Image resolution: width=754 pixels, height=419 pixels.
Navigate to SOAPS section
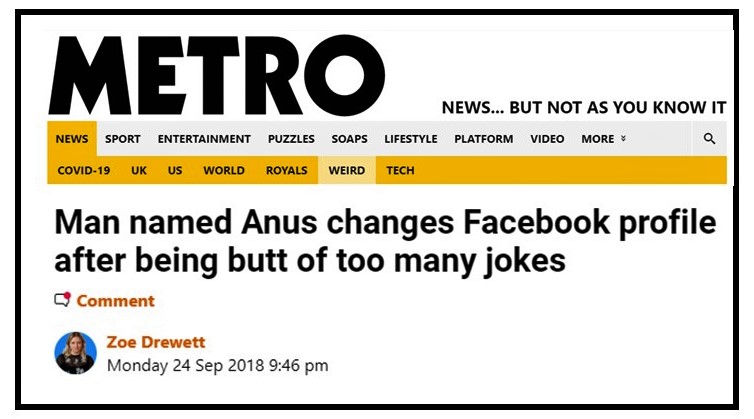(350, 139)
